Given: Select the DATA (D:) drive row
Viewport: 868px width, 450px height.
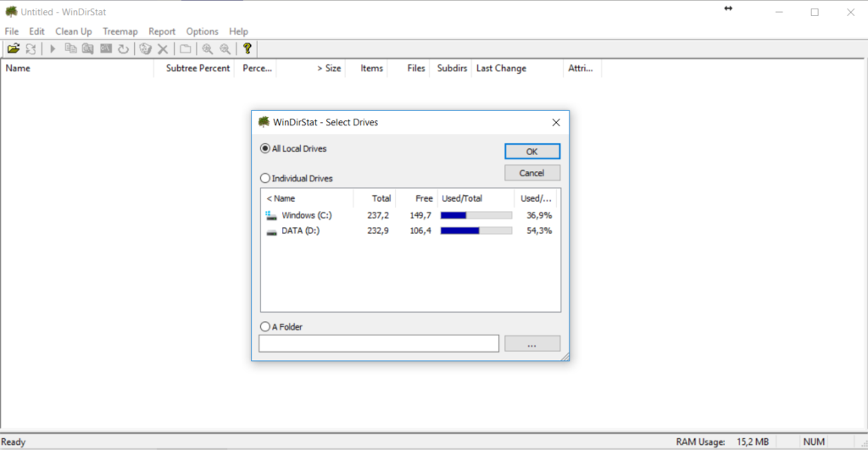Looking at the screenshot, I should tap(409, 231).
